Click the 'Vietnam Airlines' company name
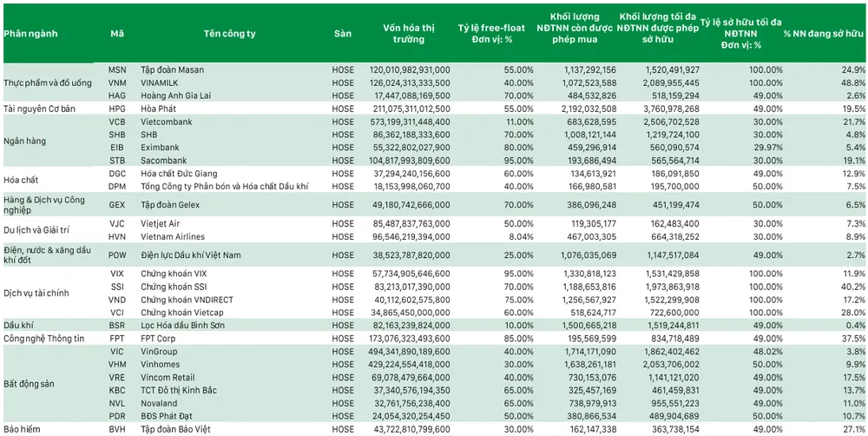This screenshot has height=436, width=868. [192, 237]
